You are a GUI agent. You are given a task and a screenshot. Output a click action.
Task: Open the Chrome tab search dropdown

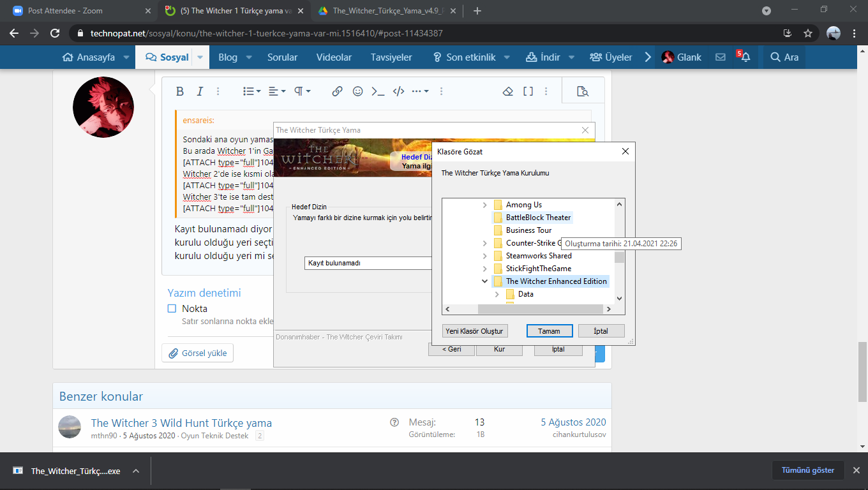point(767,11)
